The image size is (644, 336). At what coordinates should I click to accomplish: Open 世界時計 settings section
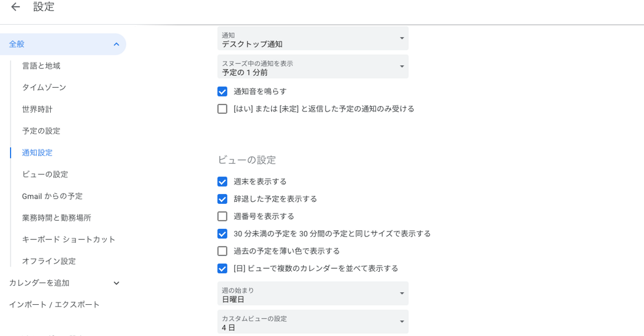37,109
